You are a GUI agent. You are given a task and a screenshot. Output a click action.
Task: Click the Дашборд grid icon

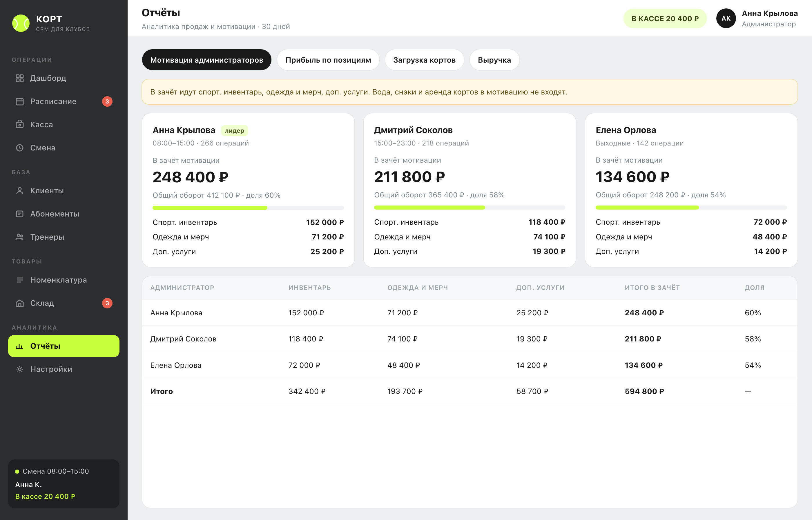click(x=20, y=78)
